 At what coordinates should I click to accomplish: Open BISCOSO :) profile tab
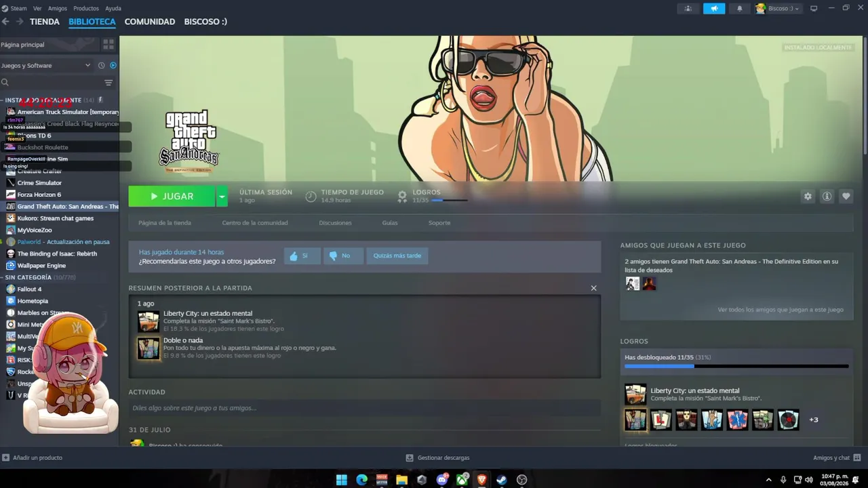point(205,22)
